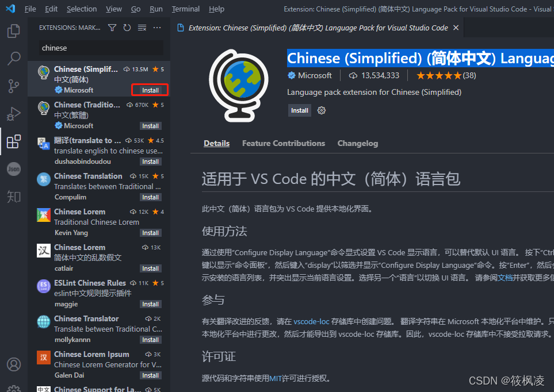The width and height of the screenshot is (554, 392).
Task: Select the Extensions icon in the activity bar
Action: pyautogui.click(x=13, y=141)
